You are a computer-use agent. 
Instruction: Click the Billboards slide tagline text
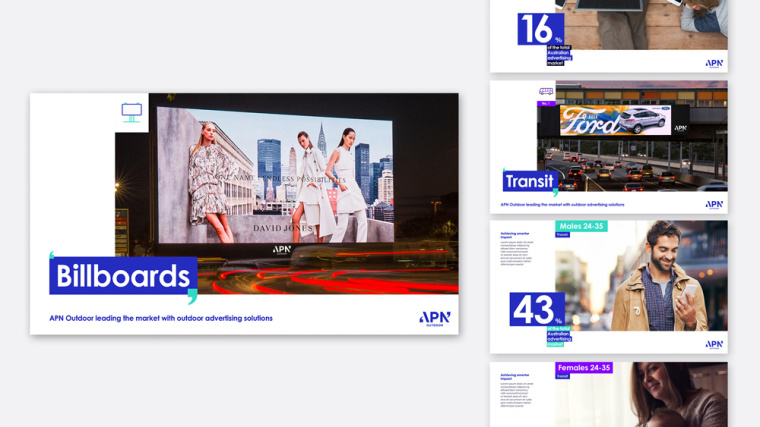click(160, 318)
